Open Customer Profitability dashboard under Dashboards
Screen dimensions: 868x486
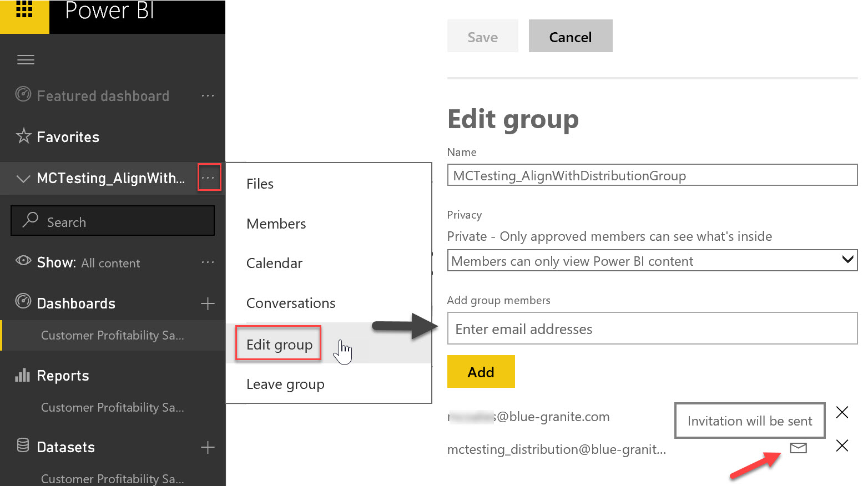coord(113,335)
